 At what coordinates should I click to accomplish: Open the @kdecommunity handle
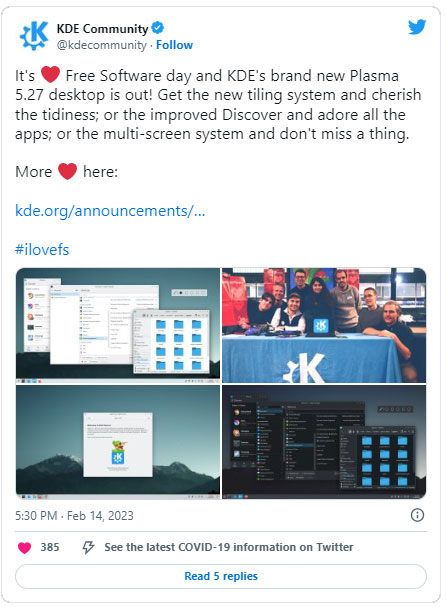[102, 45]
